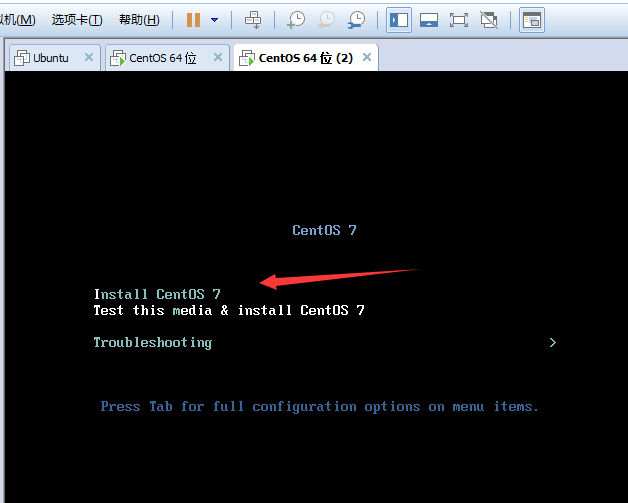
Task: Click the running VM icon on CentOS 64 位 tab
Action: [x=118, y=58]
